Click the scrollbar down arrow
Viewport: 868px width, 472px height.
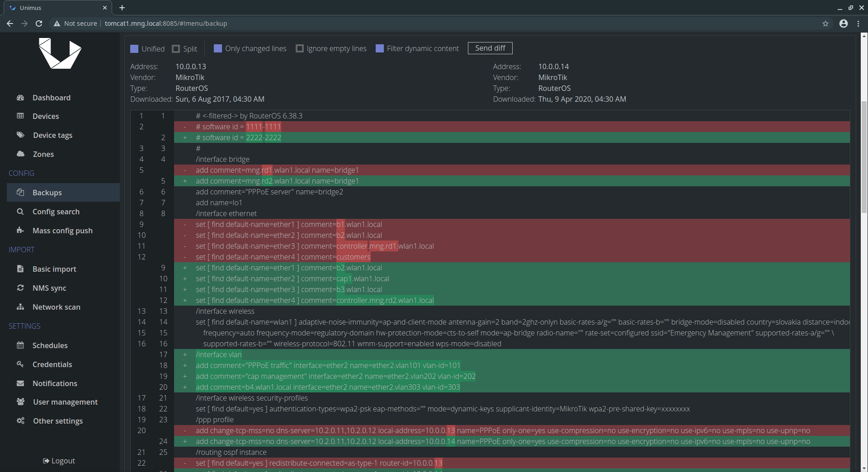click(864, 468)
